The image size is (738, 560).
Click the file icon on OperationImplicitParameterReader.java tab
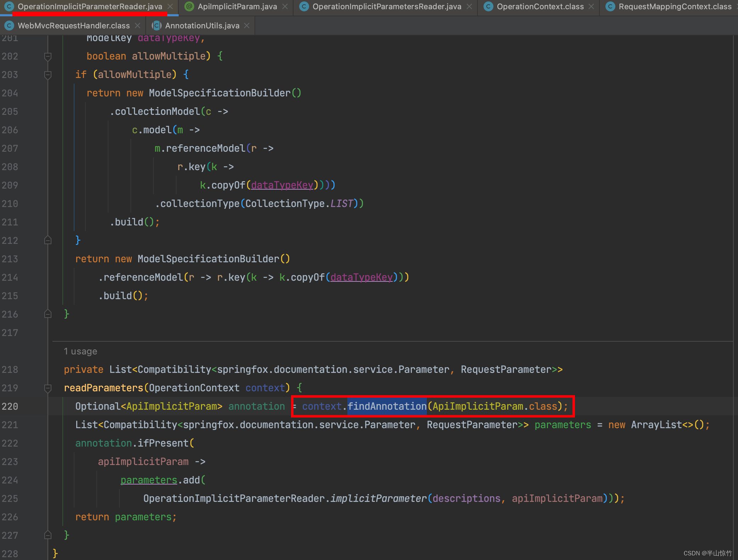pos(9,6)
